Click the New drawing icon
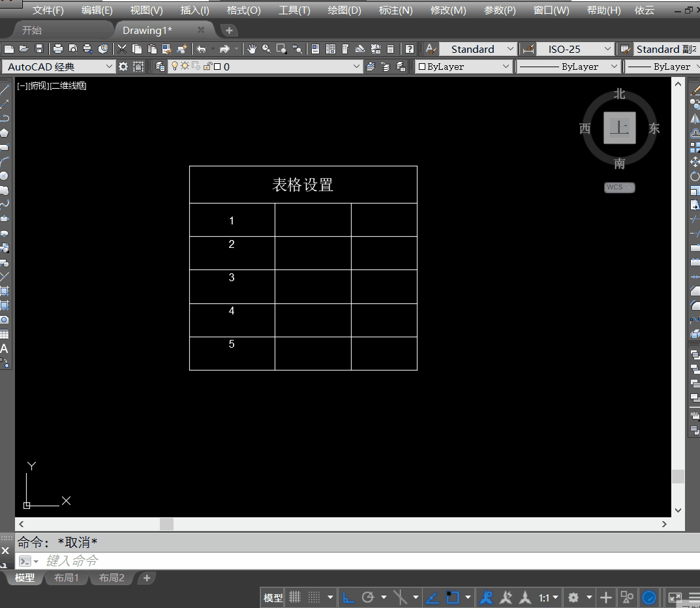Viewport: 700px width, 608px height. pyautogui.click(x=9, y=49)
